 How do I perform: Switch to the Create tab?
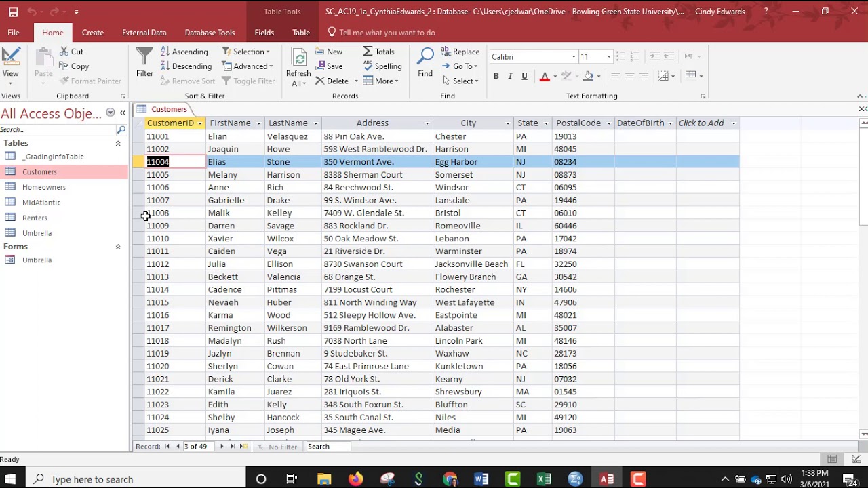tap(93, 33)
